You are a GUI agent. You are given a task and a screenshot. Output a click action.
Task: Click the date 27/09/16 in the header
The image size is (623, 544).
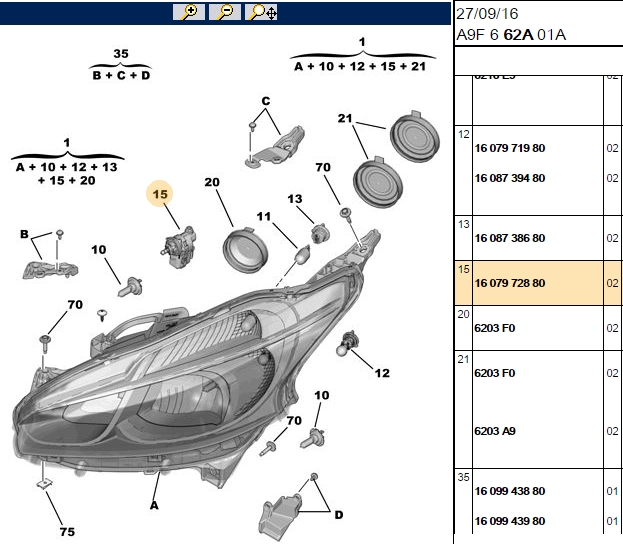(x=487, y=14)
